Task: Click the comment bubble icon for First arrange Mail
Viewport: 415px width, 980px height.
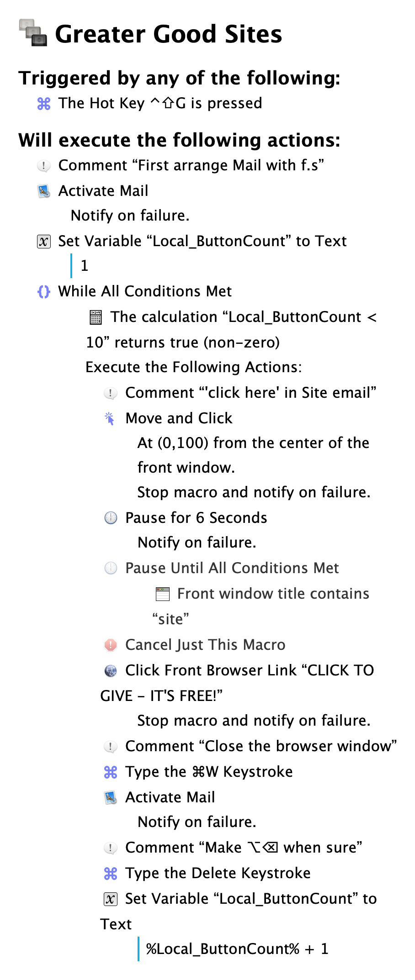Action: (44, 165)
